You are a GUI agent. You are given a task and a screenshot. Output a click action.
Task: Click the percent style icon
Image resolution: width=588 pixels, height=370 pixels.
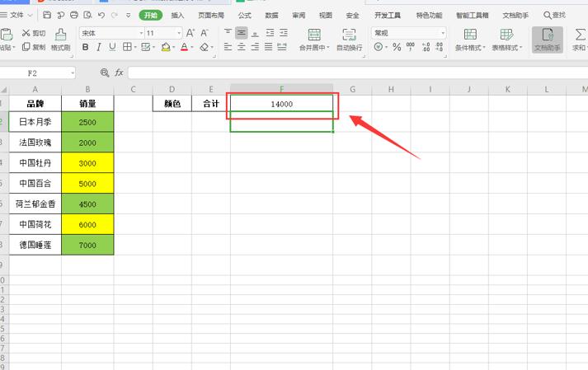click(x=397, y=47)
